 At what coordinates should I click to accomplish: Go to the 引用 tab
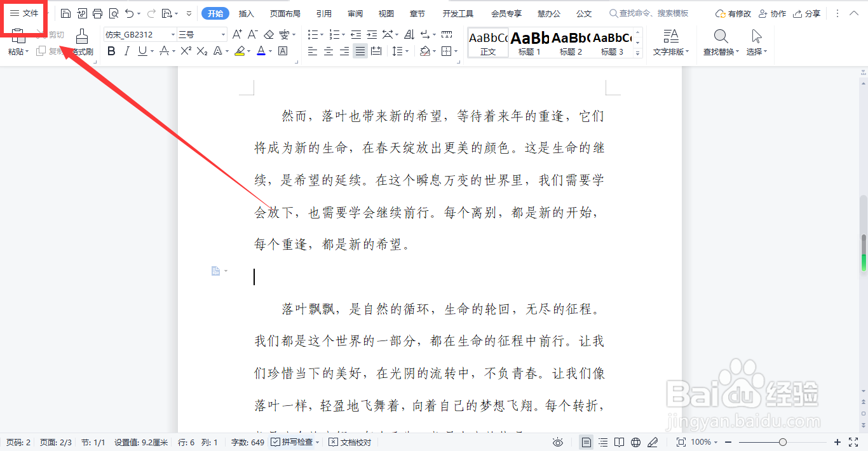[x=323, y=13]
